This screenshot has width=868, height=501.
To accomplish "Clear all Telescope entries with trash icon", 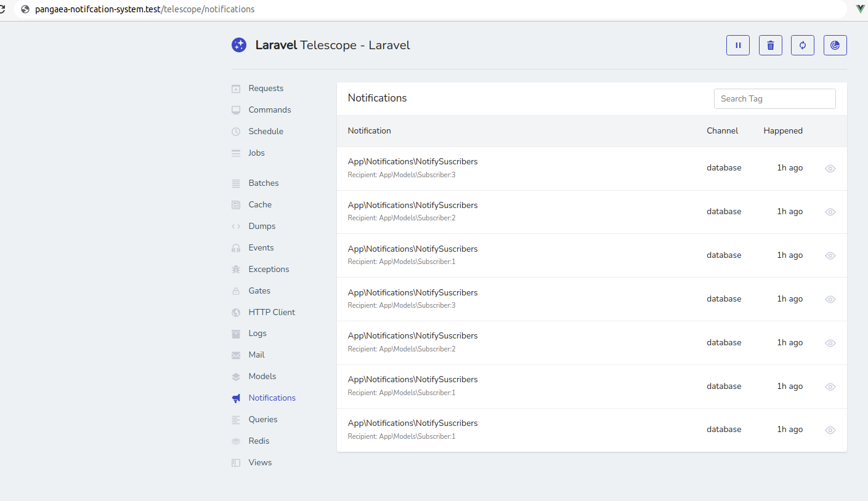I will (x=770, y=45).
